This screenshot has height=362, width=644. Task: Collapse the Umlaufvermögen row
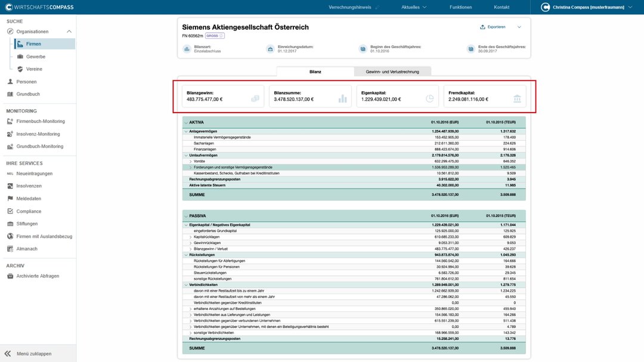[186, 155]
